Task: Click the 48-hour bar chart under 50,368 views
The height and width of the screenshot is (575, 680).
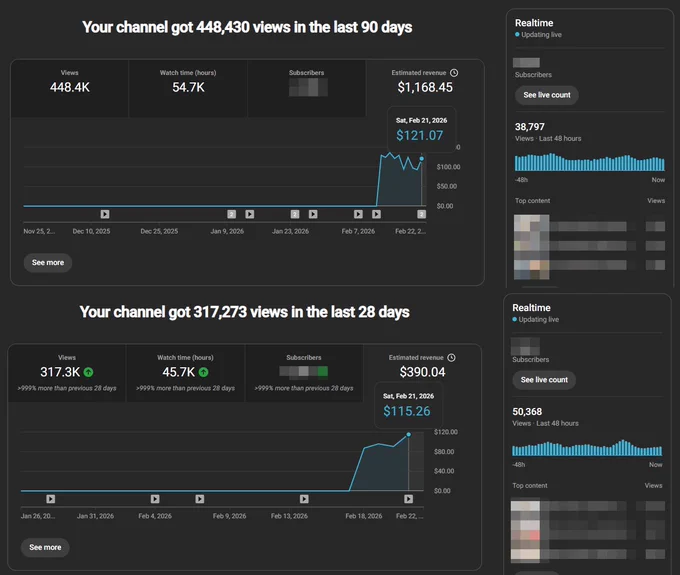Action: [x=587, y=448]
